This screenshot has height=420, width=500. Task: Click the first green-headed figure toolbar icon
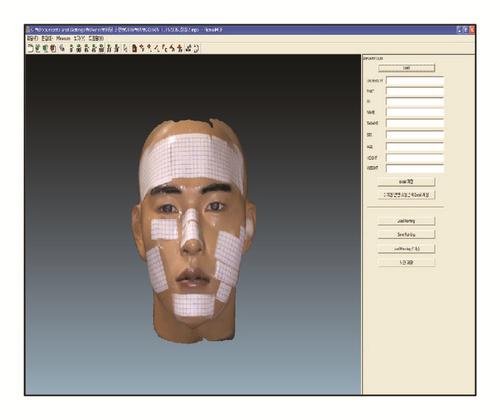[71, 49]
